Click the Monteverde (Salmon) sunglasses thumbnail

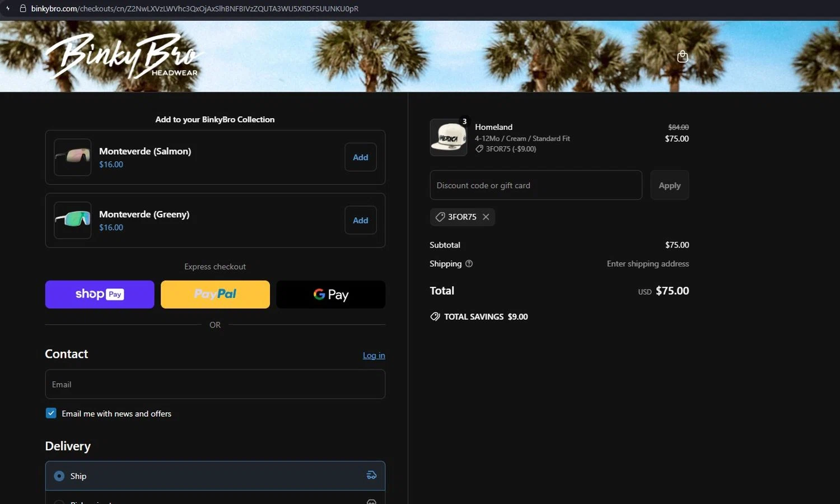pyautogui.click(x=73, y=157)
